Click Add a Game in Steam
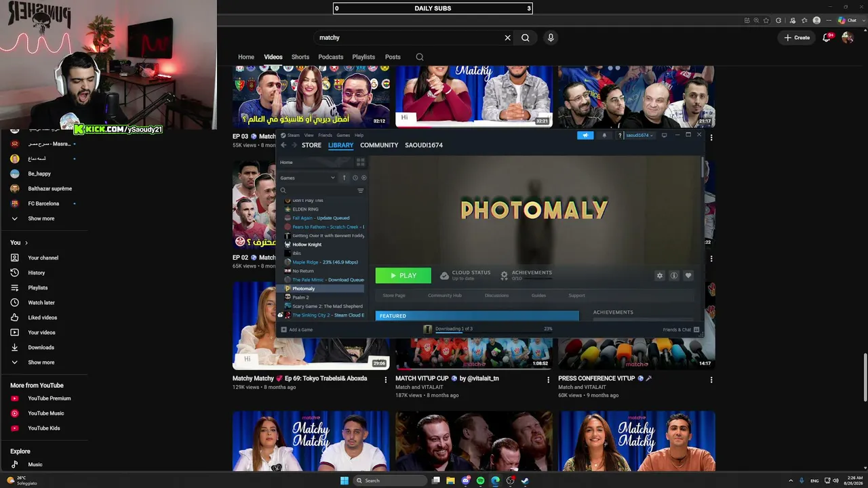 pos(297,330)
